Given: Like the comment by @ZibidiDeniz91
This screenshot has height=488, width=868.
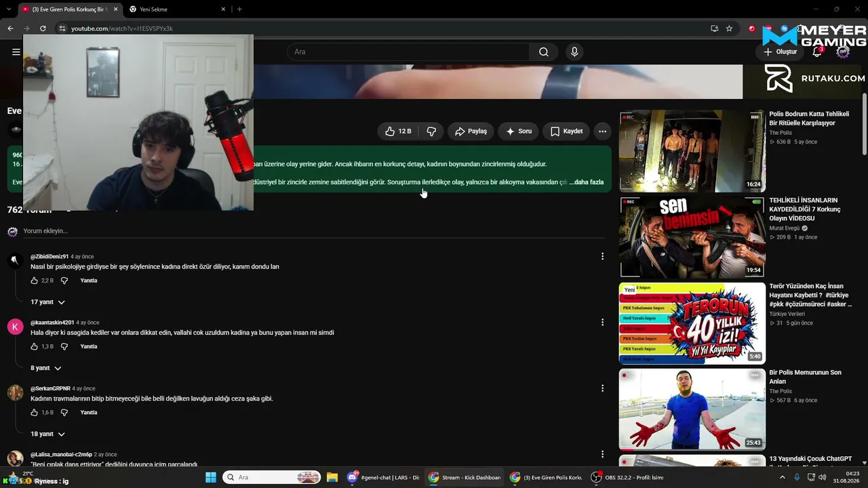Looking at the screenshot, I should click(x=35, y=281).
